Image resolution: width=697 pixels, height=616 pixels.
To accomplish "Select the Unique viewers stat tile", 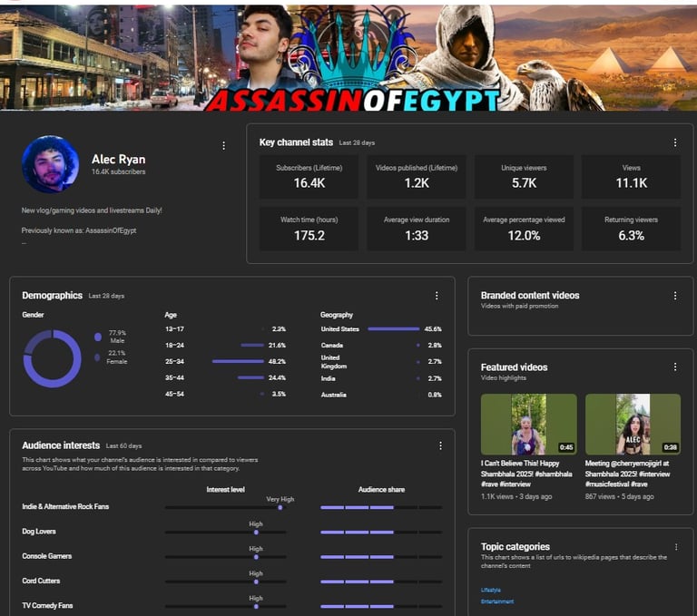I will pyautogui.click(x=524, y=176).
